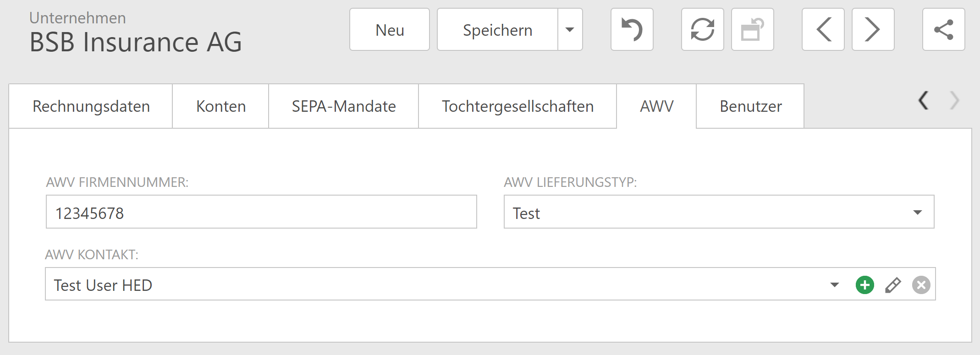
Task: Edit the AWV contact using pencil icon
Action: click(892, 285)
